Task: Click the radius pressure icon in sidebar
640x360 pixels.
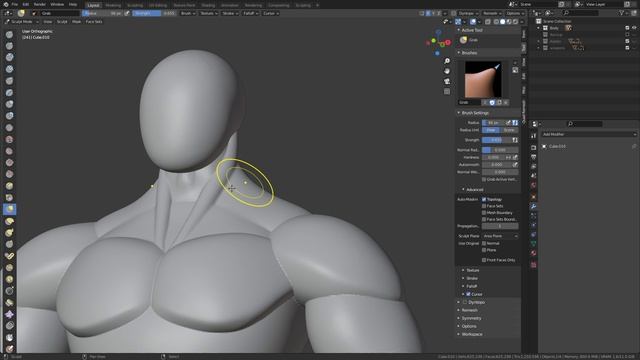Action: [509, 122]
